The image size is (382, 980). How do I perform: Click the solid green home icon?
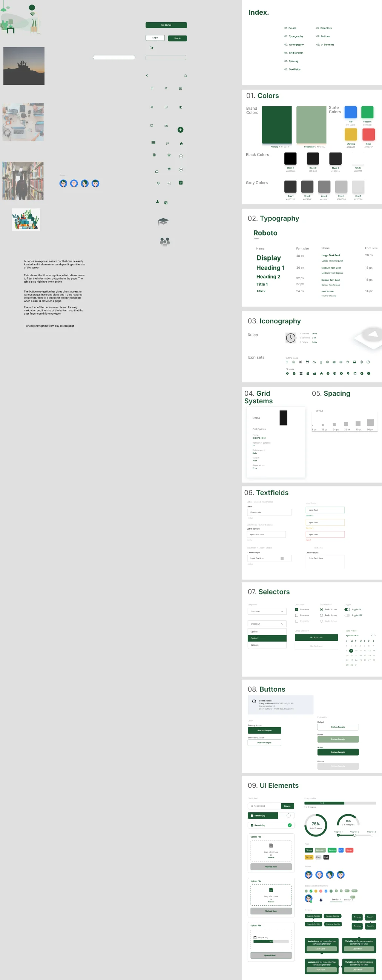coord(181,144)
